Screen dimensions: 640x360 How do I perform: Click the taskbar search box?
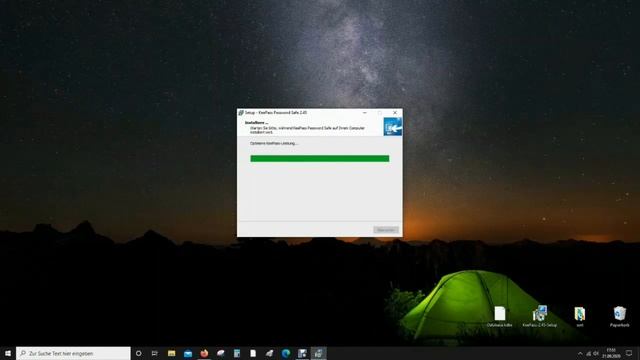pos(73,353)
